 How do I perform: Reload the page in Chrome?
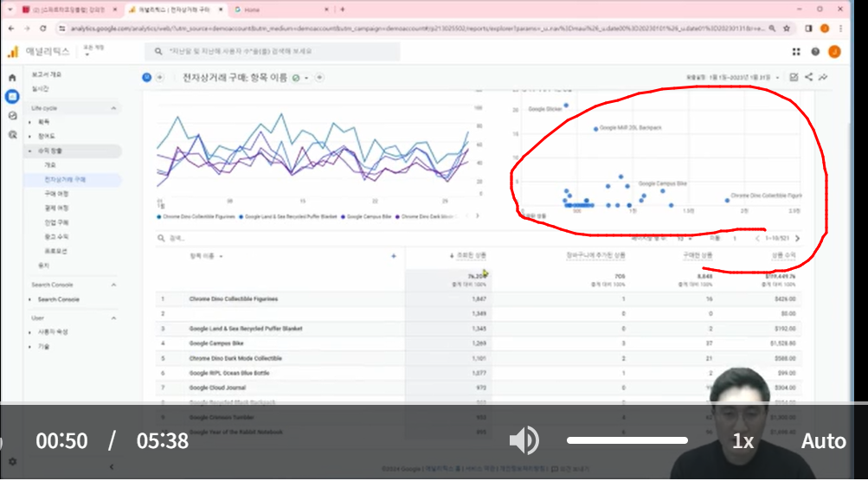[x=43, y=29]
